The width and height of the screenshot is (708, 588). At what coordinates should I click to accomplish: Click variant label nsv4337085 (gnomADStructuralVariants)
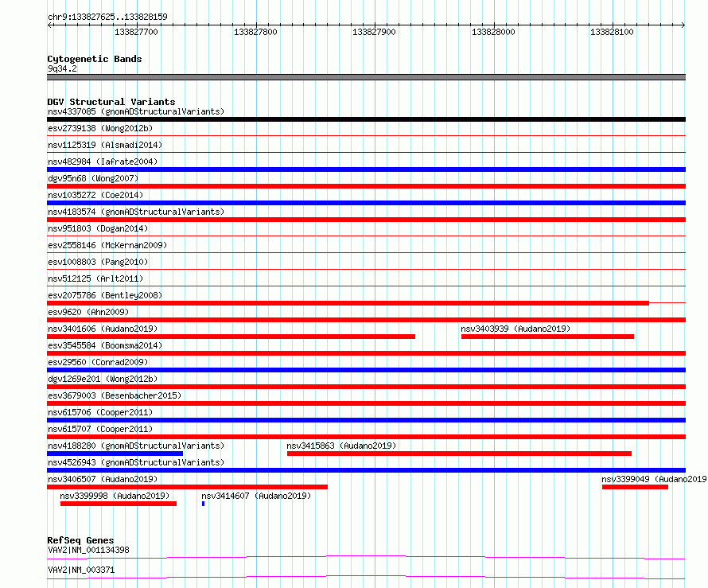136,111
